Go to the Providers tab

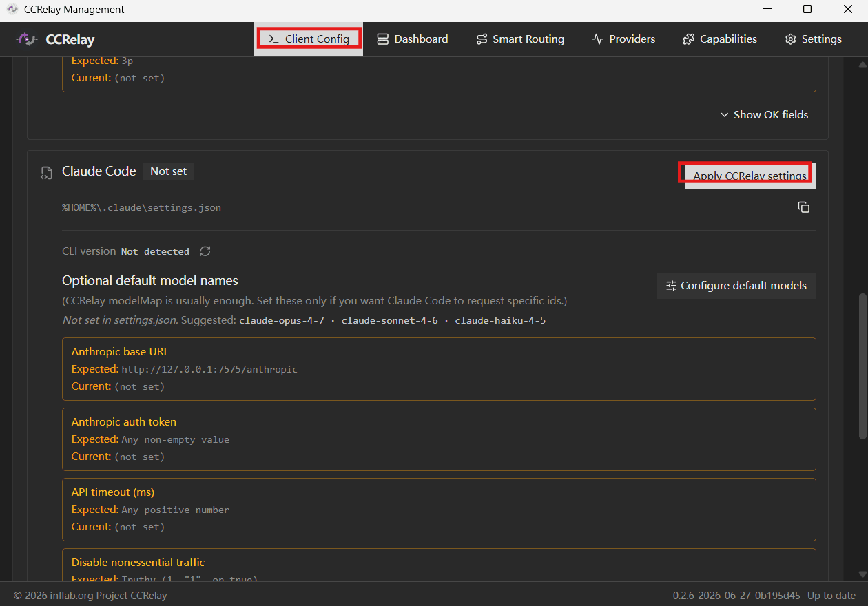(x=623, y=39)
